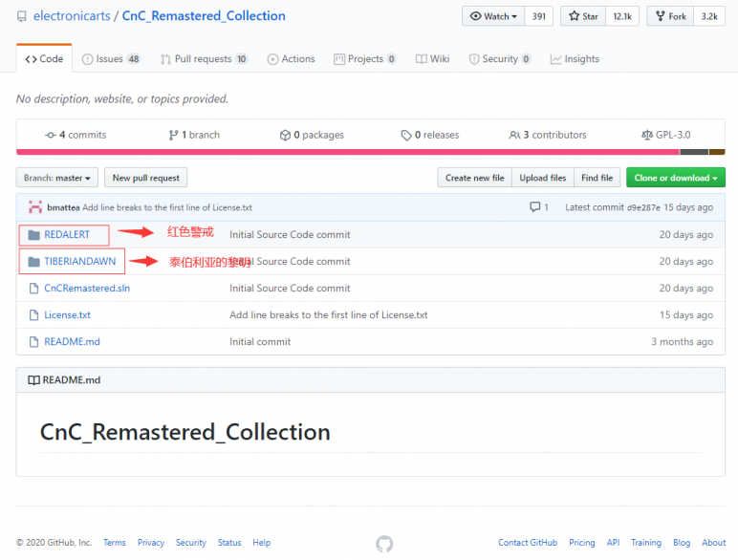Go to the Wiki tab
738x560 pixels.
coord(432,59)
